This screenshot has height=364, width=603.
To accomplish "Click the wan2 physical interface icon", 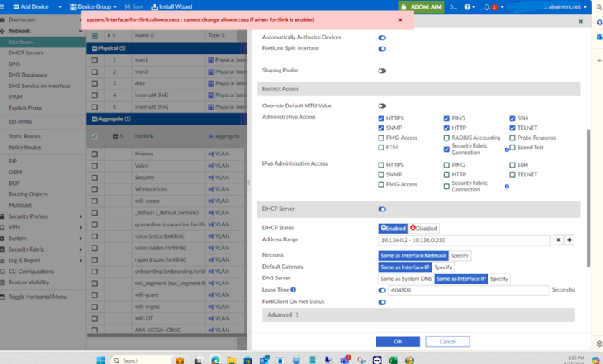I will (x=211, y=72).
